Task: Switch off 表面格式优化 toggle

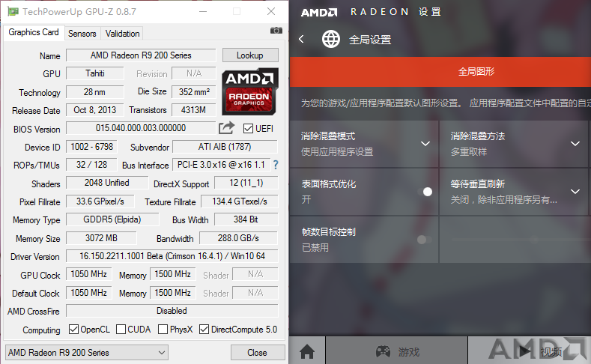Action: [x=425, y=192]
